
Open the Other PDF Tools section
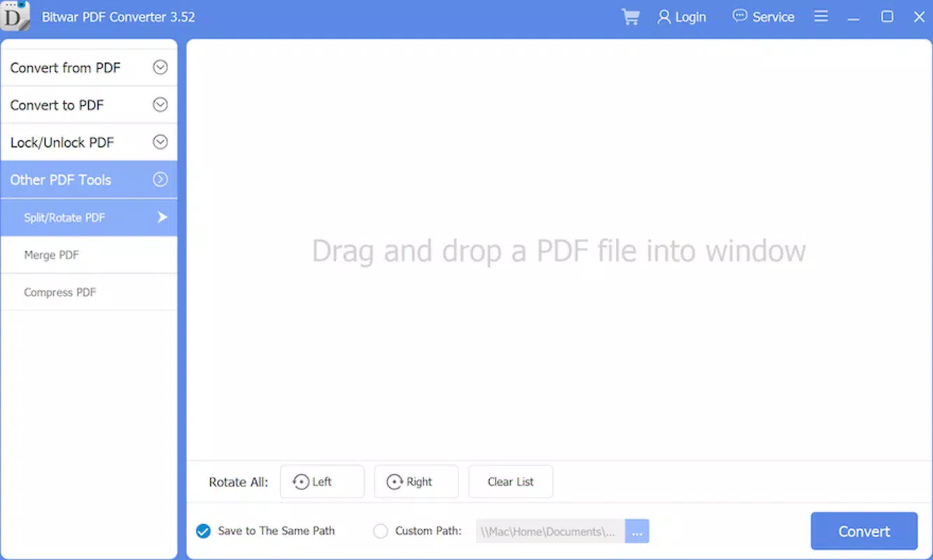(x=89, y=179)
